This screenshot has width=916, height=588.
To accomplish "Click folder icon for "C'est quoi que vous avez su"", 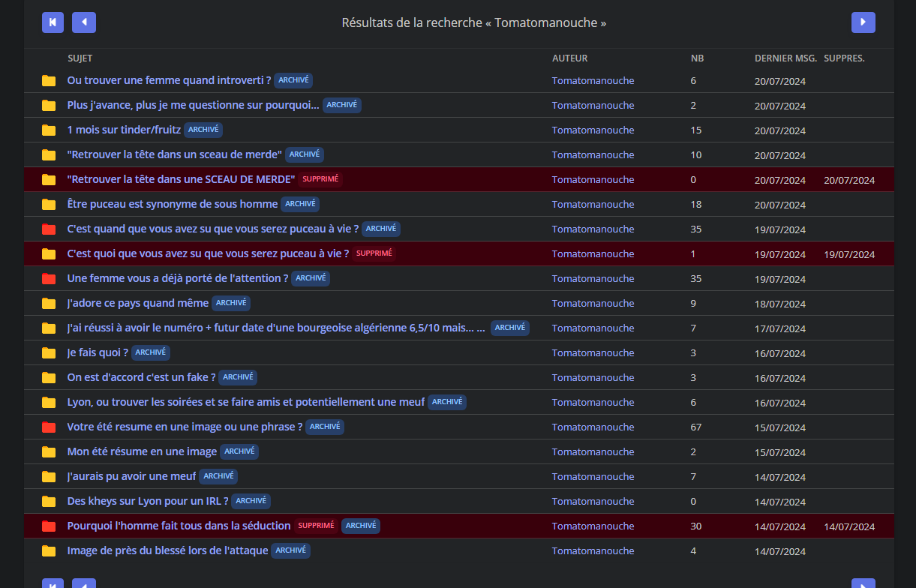I will 49,254.
